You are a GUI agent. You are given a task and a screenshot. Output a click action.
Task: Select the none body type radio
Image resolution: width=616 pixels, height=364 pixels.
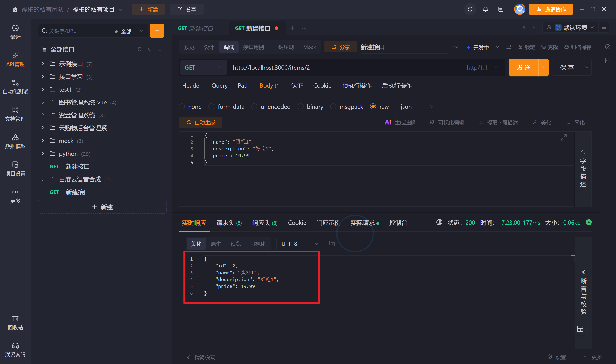click(182, 106)
